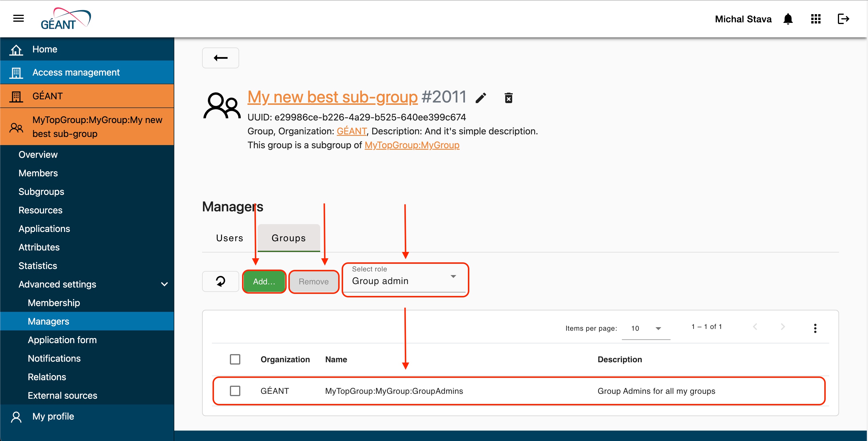Image resolution: width=868 pixels, height=441 pixels.
Task: Click the delete group trash icon
Action: pos(508,98)
